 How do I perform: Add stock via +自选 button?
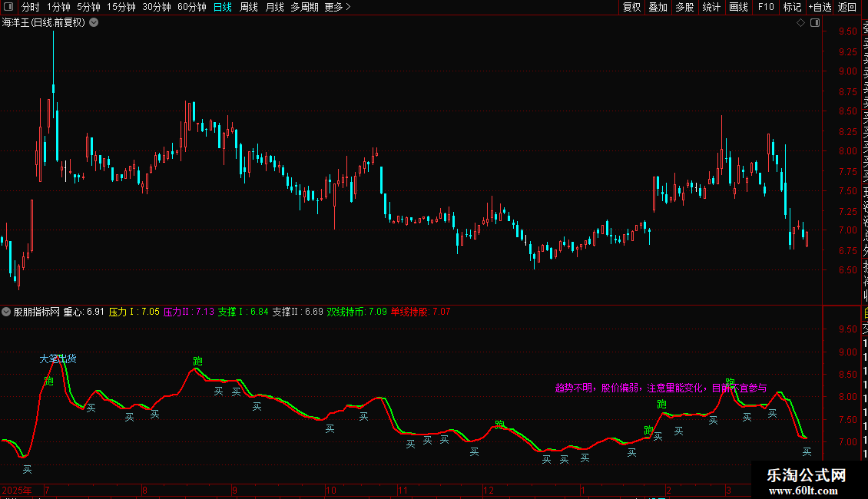(820, 7)
